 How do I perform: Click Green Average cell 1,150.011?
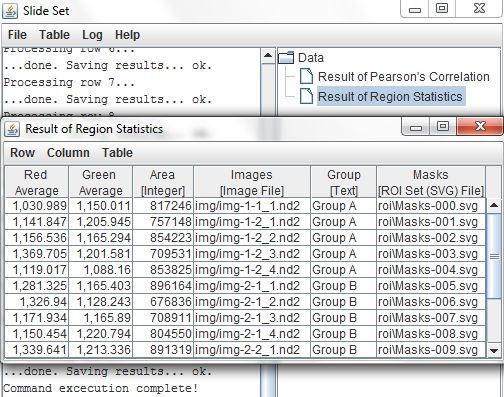[x=100, y=206]
